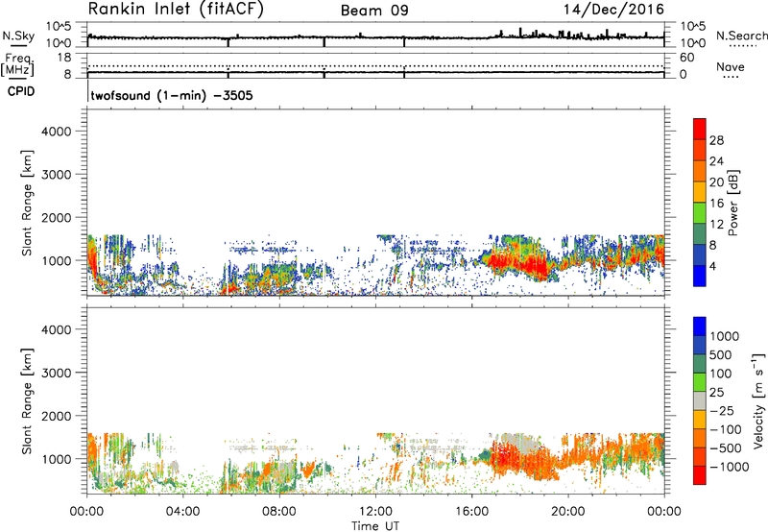
Task: Click the 'twofsound (1-min) -3505' text
Action: pyautogui.click(x=172, y=95)
